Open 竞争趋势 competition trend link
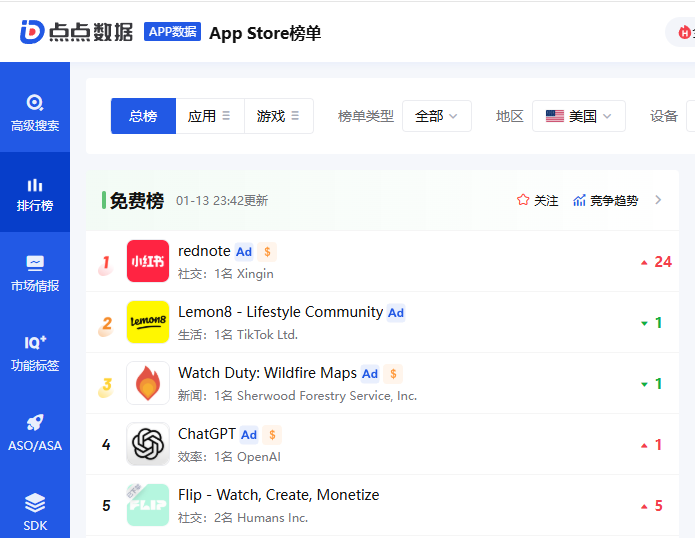Viewport: 695px width, 538px height. pos(605,200)
